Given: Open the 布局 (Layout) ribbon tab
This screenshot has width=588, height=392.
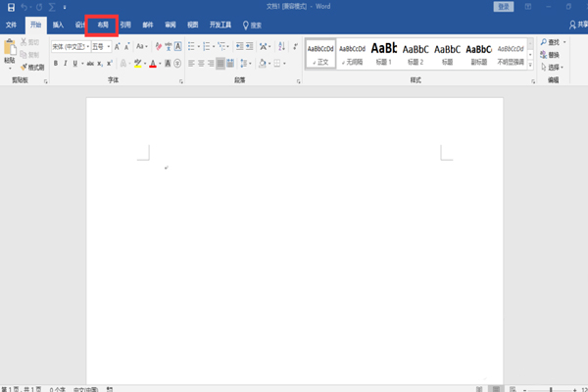Looking at the screenshot, I should point(103,24).
